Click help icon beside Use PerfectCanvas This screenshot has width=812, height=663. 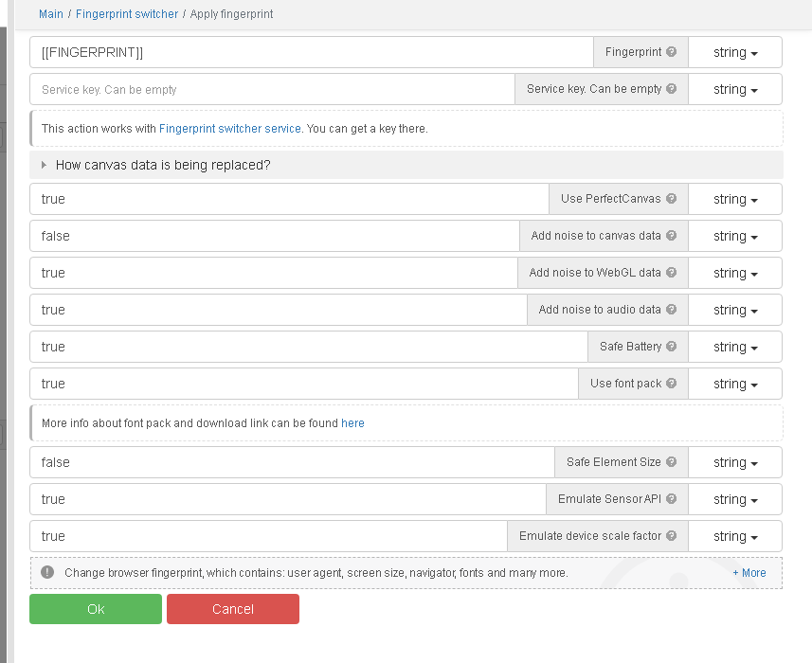(x=672, y=199)
